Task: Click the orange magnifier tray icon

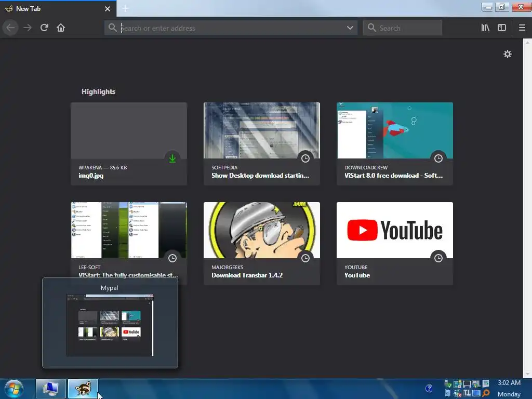Action: (x=486, y=393)
